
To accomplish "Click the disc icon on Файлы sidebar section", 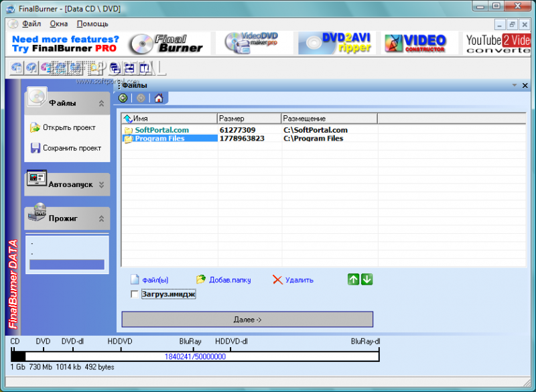I will pos(37,96).
